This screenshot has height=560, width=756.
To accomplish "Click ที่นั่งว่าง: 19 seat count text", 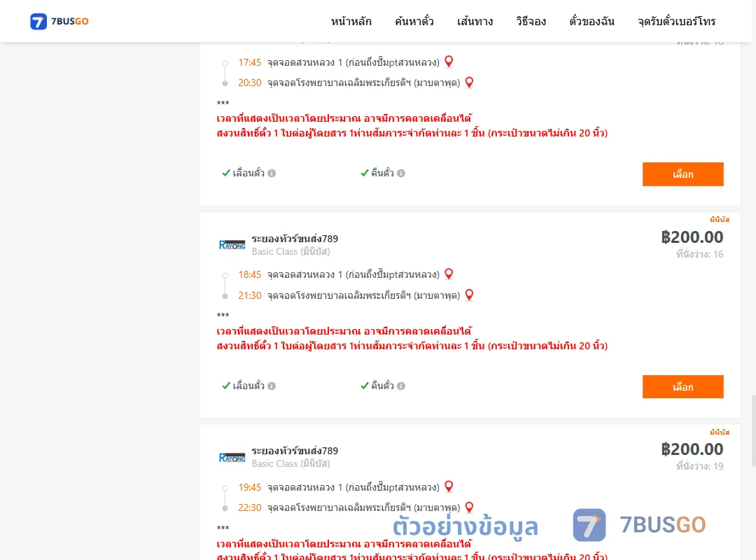I will (699, 466).
